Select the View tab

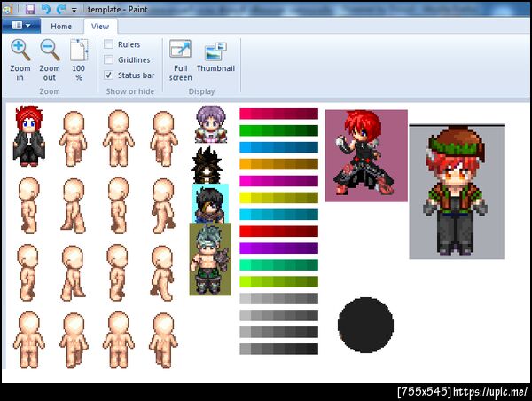[100, 26]
